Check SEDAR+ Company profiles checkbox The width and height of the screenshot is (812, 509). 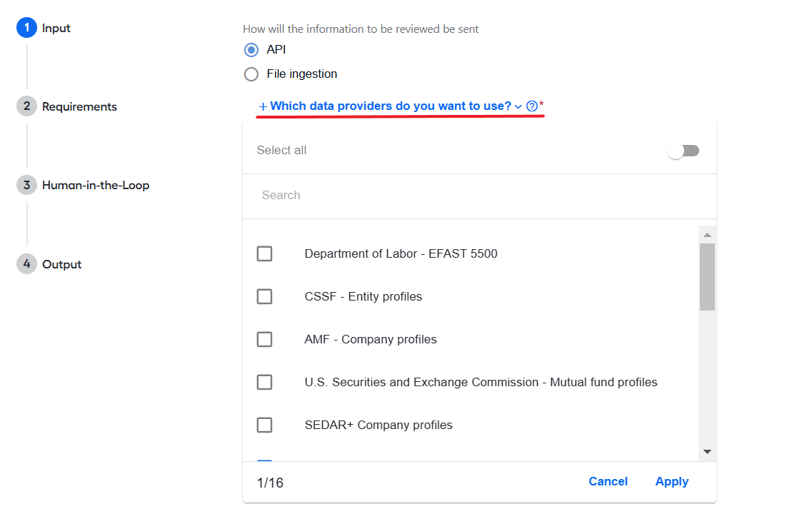click(265, 425)
